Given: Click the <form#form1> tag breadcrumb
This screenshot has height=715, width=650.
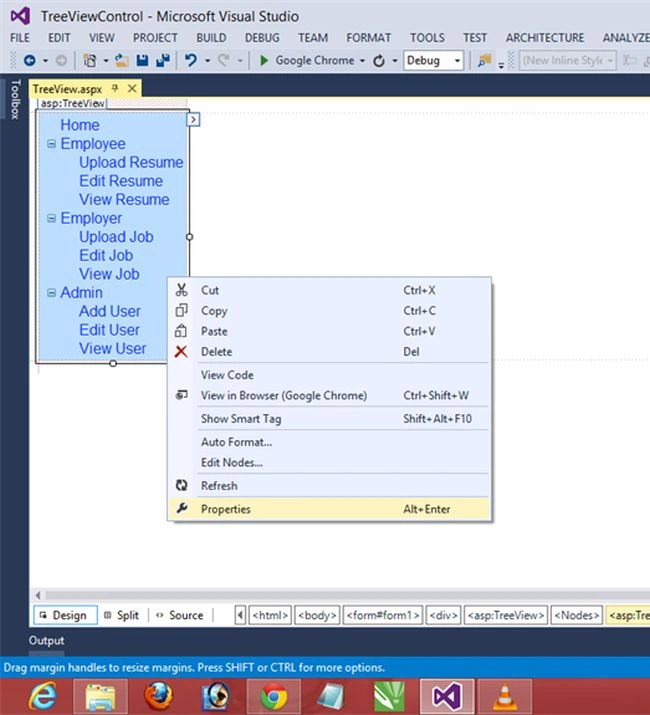Looking at the screenshot, I should click(383, 615).
